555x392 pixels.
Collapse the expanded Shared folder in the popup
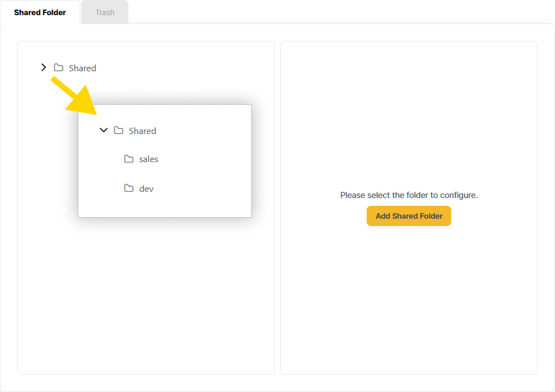click(103, 130)
